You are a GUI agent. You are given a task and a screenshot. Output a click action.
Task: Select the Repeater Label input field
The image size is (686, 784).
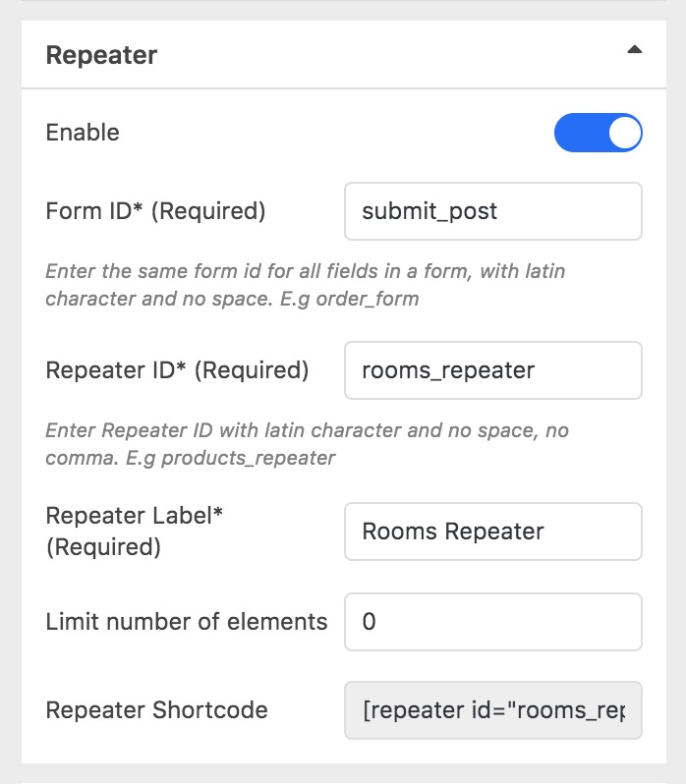[492, 532]
